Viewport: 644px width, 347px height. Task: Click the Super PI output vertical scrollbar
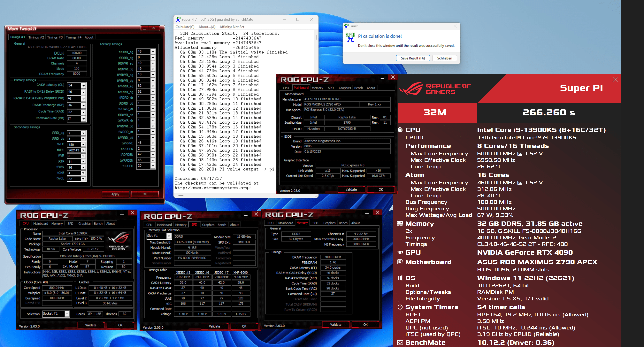pos(316,37)
